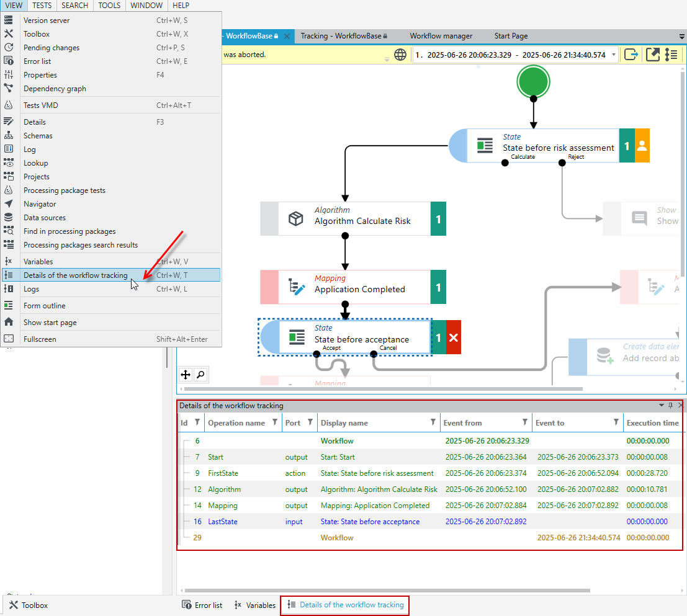
Task: Select the State before acceptance node
Action: (345, 337)
